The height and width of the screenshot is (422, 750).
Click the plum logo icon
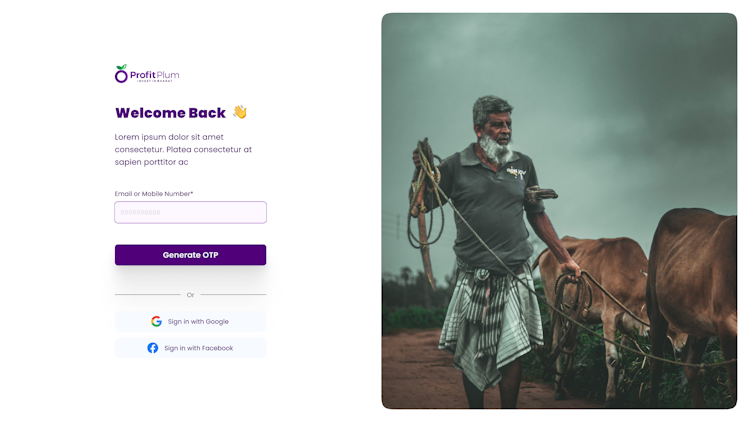point(121,74)
